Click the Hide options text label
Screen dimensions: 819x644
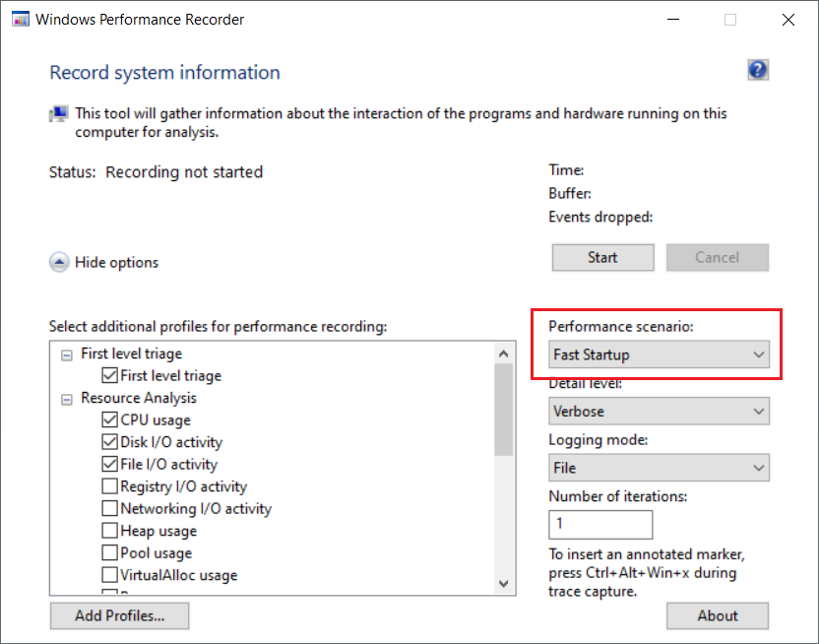(116, 262)
